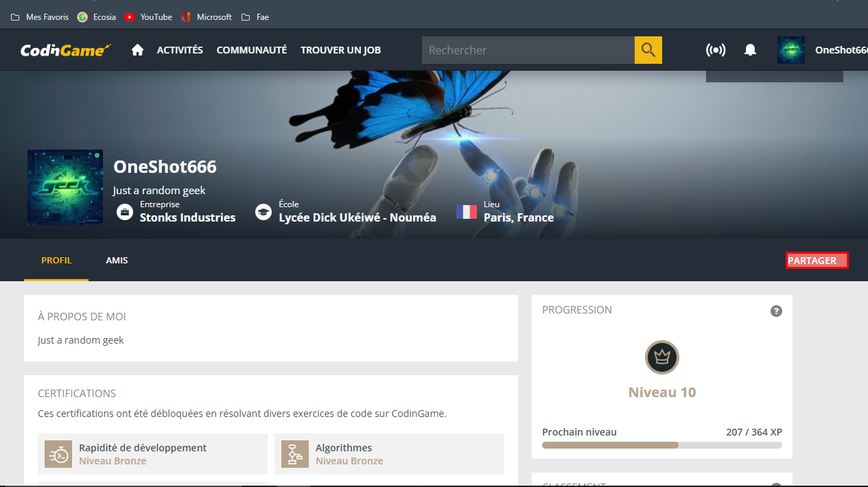Click the Stonks Industries company name
Image resolution: width=868 pixels, height=487 pixels.
pos(188,217)
